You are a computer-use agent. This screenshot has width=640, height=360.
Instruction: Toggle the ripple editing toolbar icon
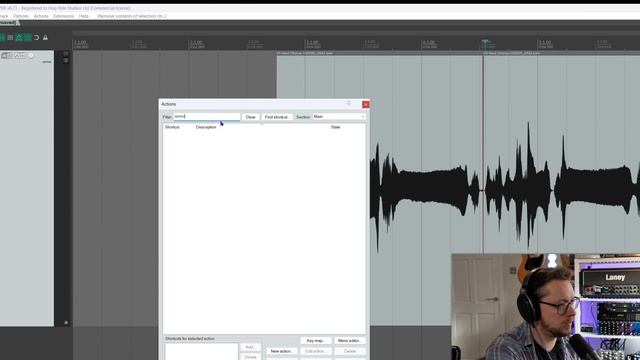[x=28, y=38]
